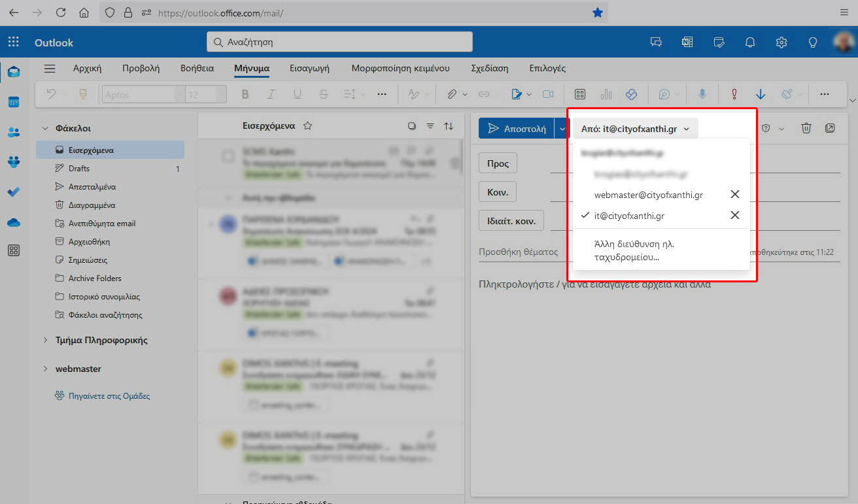This screenshot has width=858, height=504.
Task: Open the Μορφοποίηση κειμένου tab
Action: point(400,68)
